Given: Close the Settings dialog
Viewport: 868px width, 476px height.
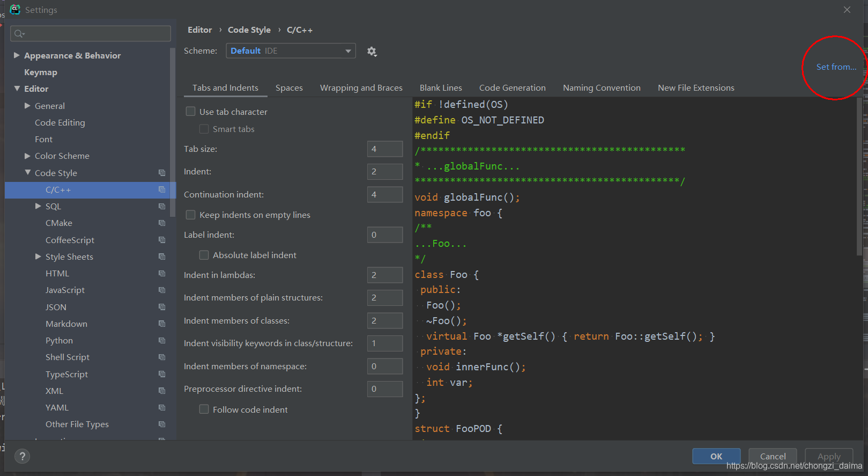Looking at the screenshot, I should [x=847, y=10].
